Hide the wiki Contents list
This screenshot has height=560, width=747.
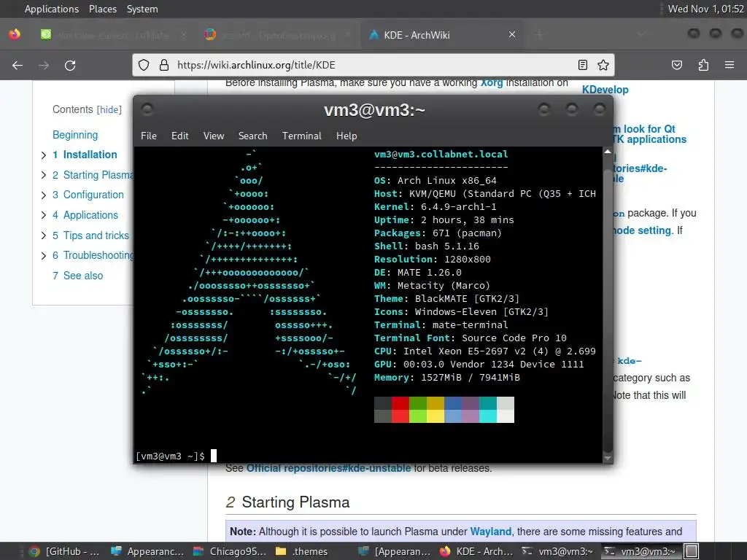pyautogui.click(x=109, y=109)
